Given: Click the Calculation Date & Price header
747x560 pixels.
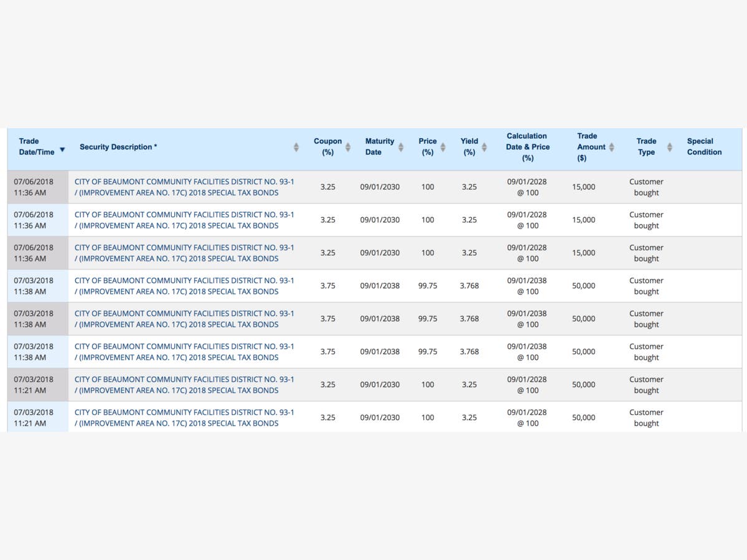Looking at the screenshot, I should 527,147.
